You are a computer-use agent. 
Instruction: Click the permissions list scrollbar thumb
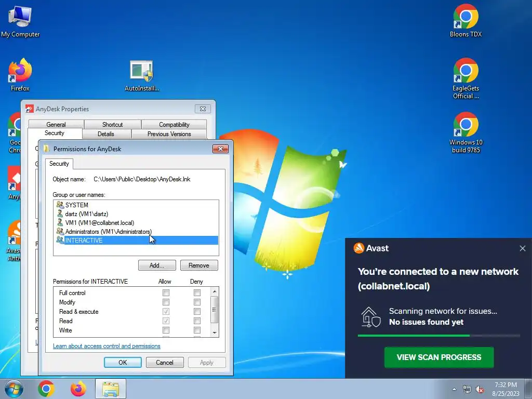click(214, 309)
